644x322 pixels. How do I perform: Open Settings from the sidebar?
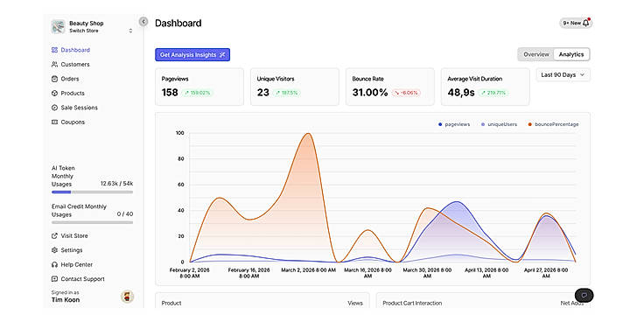tap(72, 250)
